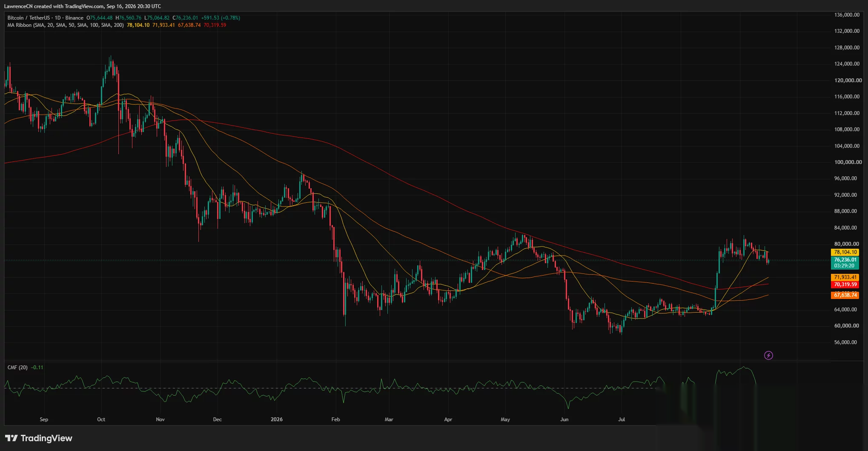Select the CMF (20) indicator label
868x451 pixels.
point(17,368)
